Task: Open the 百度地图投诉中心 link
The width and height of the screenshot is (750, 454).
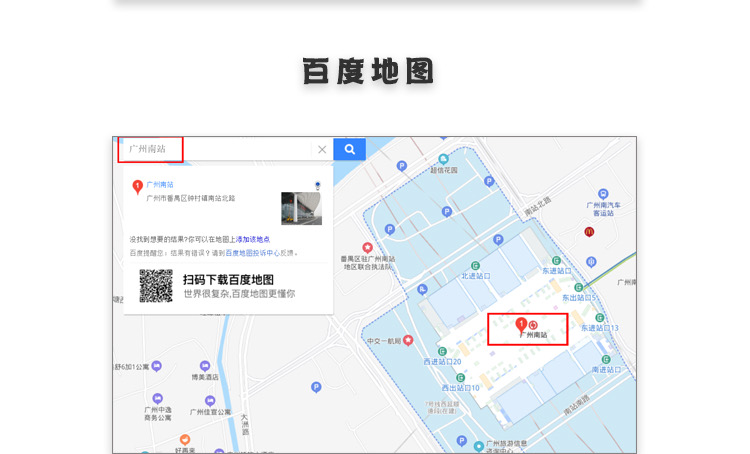Action: 251,253
